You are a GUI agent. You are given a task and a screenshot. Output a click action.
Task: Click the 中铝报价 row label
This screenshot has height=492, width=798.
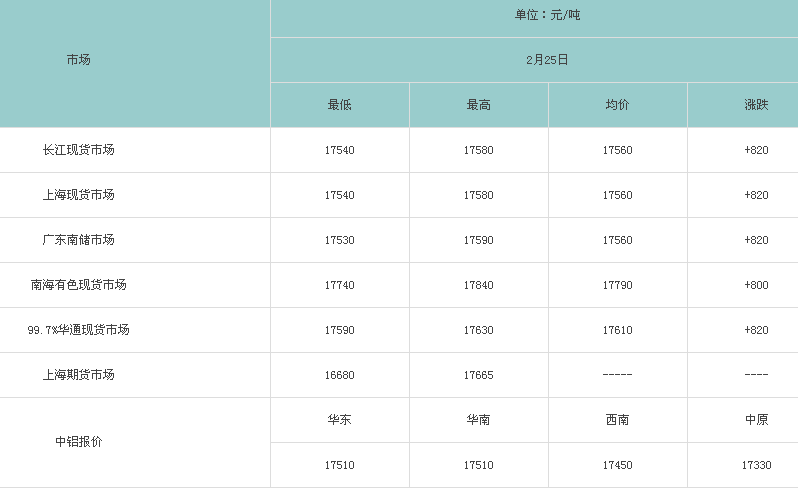pos(78,442)
